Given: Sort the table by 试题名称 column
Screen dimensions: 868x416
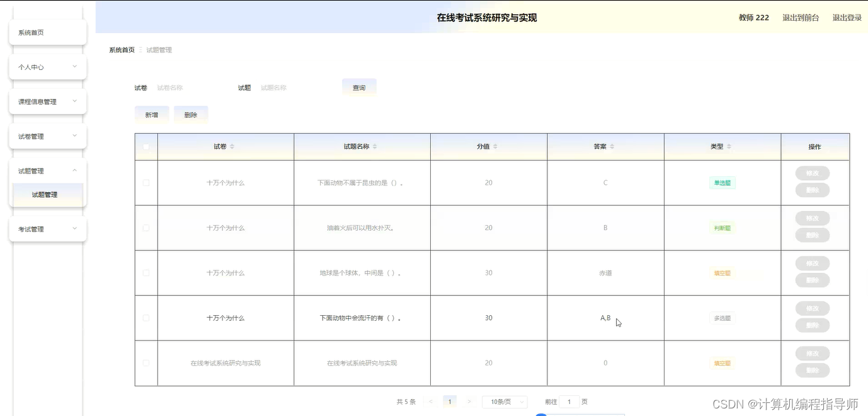Looking at the screenshot, I should coord(376,146).
